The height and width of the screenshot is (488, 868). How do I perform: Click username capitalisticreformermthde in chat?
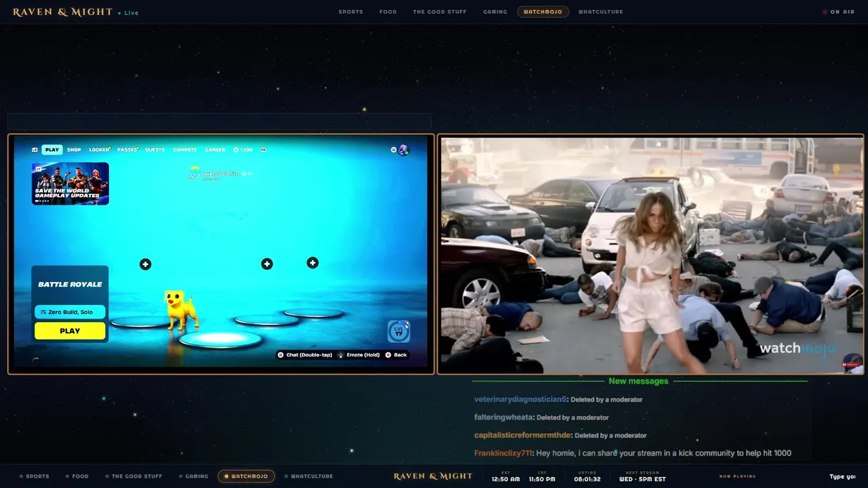(x=523, y=435)
